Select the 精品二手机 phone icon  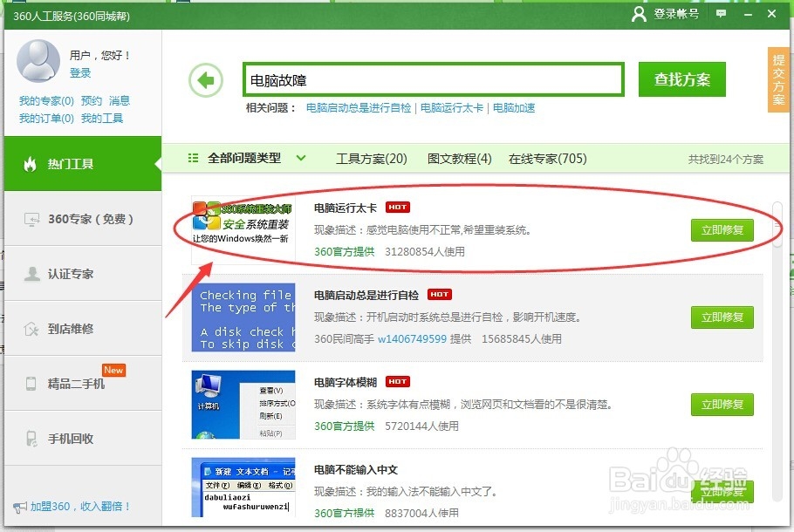[31, 384]
